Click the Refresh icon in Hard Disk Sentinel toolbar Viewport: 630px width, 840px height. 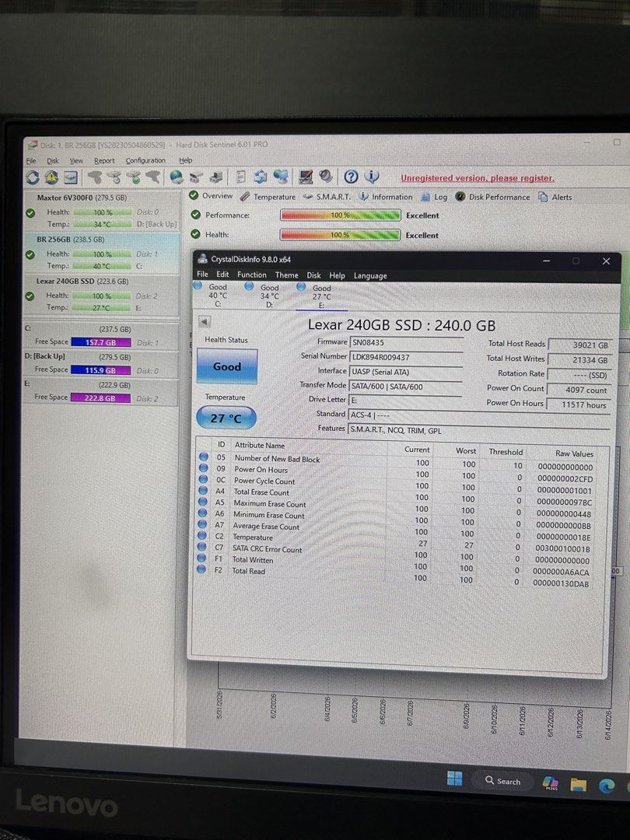click(33, 177)
